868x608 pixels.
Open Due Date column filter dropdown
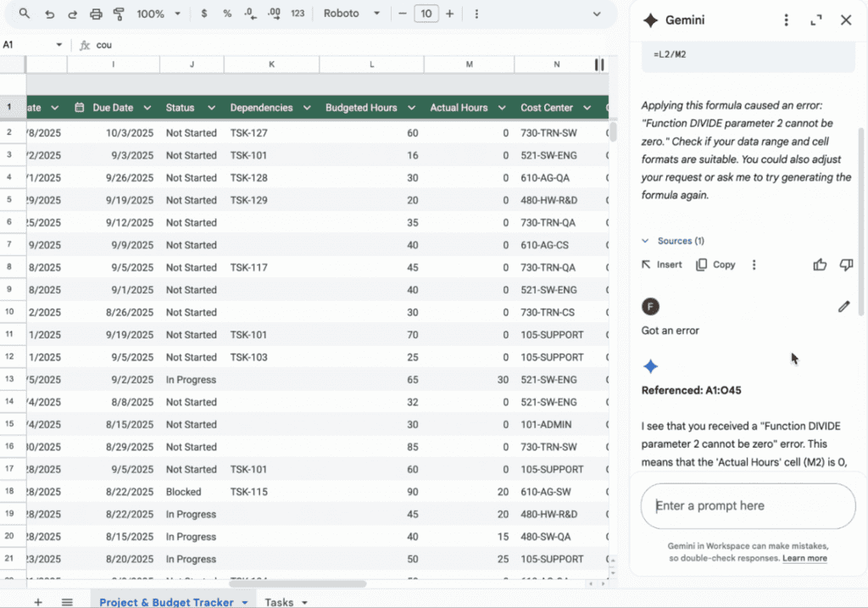147,108
